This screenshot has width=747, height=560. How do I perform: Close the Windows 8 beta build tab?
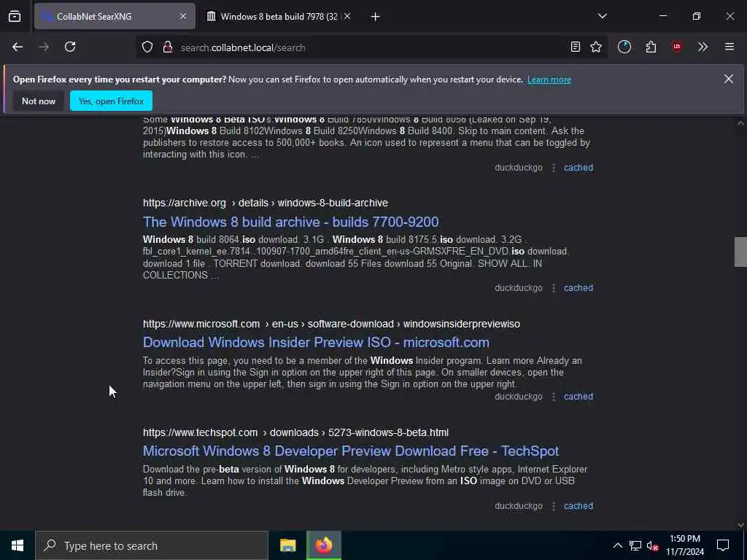point(347,17)
